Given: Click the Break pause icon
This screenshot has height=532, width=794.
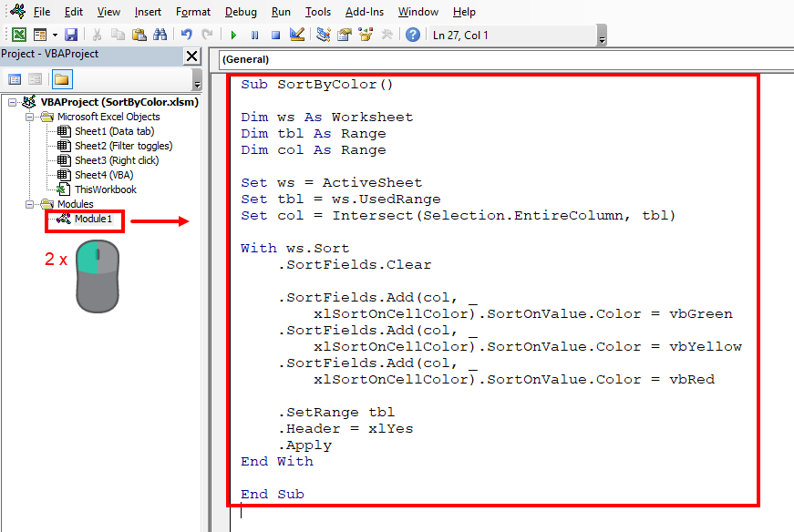Looking at the screenshot, I should point(254,35).
